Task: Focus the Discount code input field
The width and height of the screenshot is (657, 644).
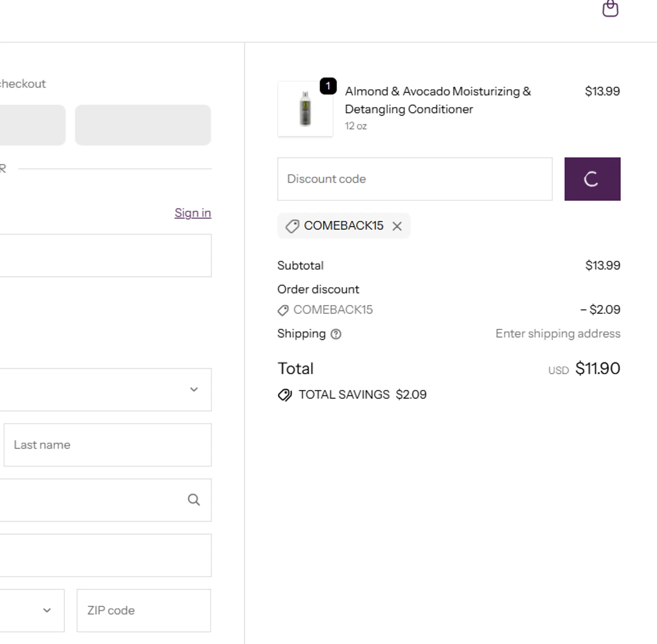Action: 414,179
